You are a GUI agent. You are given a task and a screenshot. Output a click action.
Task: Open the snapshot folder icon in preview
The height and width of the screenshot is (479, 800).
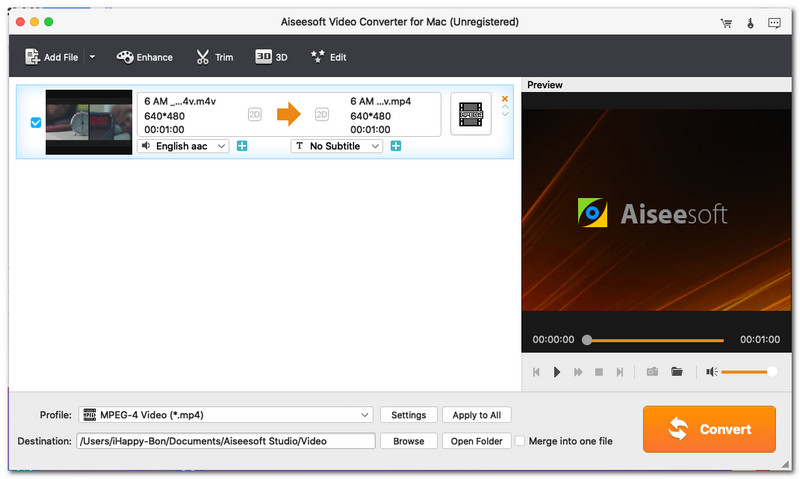tap(677, 372)
